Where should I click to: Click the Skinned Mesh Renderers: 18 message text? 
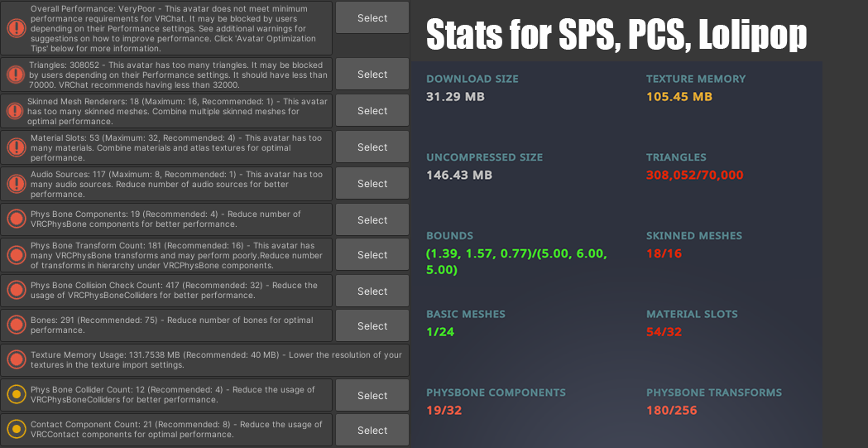tap(177, 111)
